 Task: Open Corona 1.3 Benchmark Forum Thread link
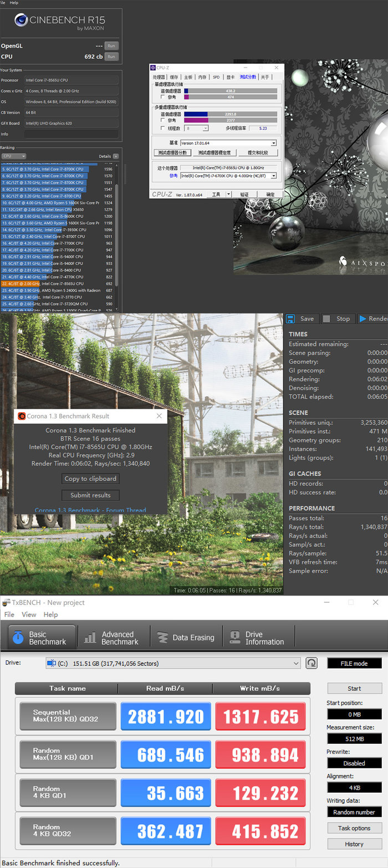(x=90, y=510)
